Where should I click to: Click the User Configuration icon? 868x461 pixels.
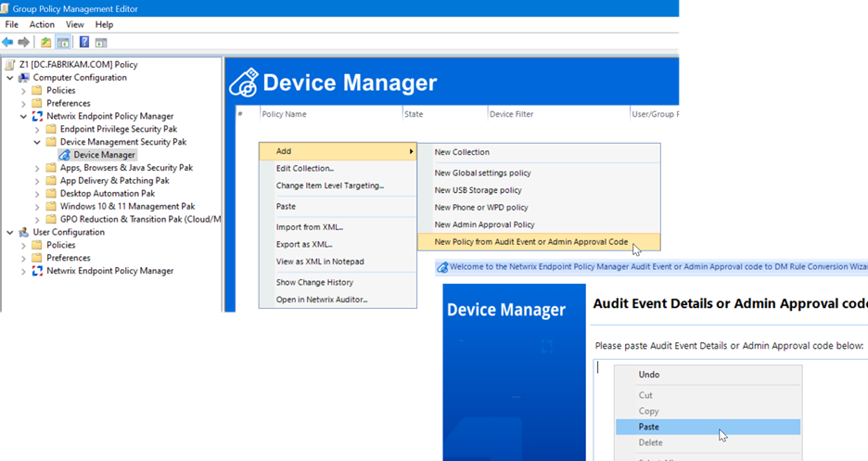24,232
